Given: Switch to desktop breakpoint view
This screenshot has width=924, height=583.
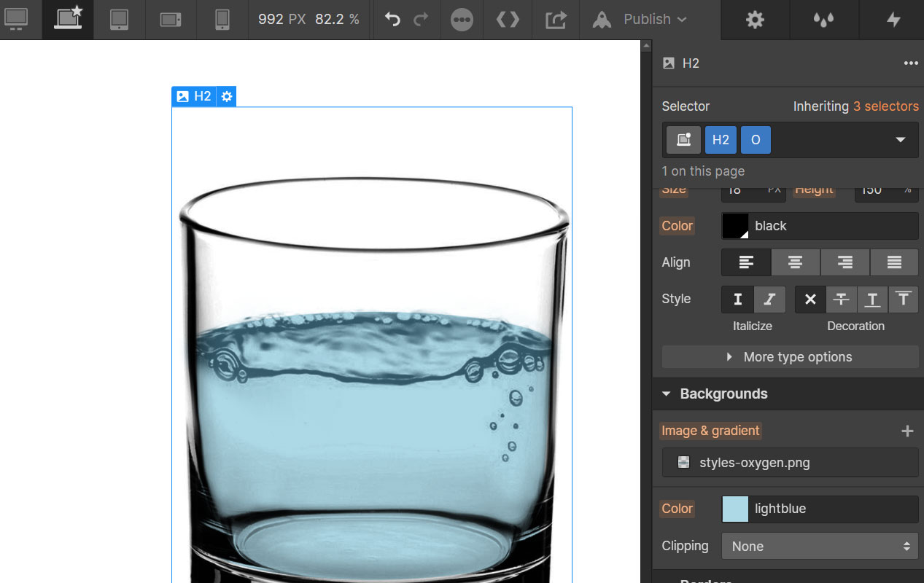Looking at the screenshot, I should pyautogui.click(x=16, y=20).
